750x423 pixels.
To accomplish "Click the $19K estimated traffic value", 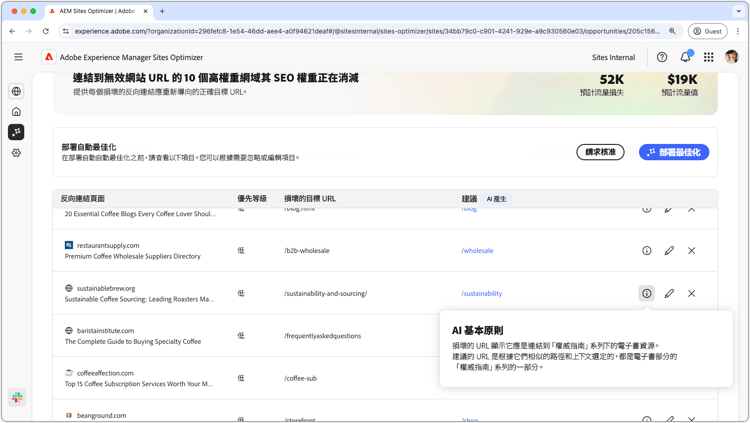I will (683, 79).
